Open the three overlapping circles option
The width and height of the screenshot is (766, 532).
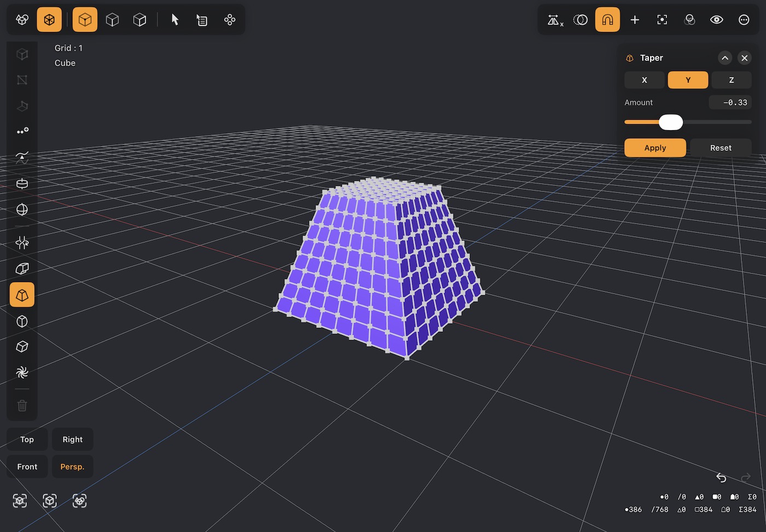pyautogui.click(x=689, y=20)
